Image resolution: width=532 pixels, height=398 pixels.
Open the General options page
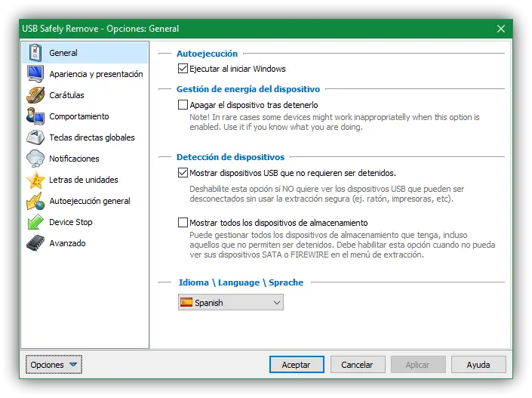[x=85, y=53]
